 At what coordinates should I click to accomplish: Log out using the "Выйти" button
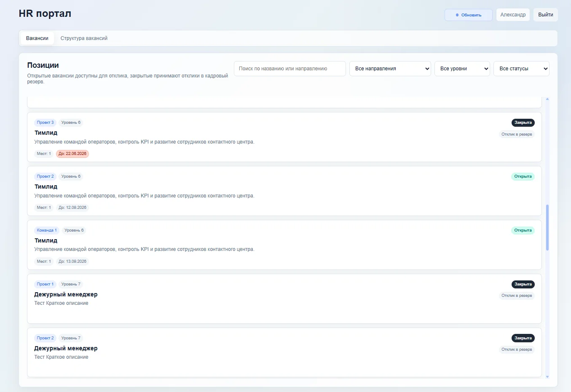coord(545,15)
